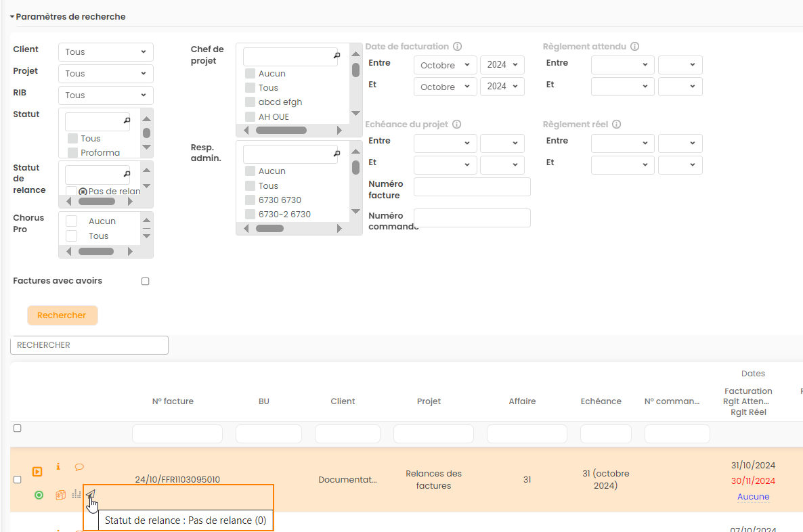The height and width of the screenshot is (532, 803).
Task: Open the RIB dropdown
Action: click(x=106, y=95)
